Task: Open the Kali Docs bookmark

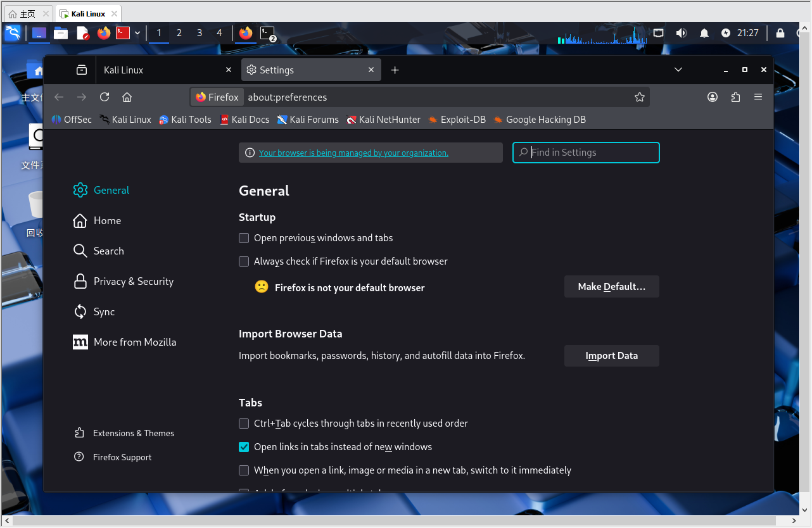Action: [244, 119]
